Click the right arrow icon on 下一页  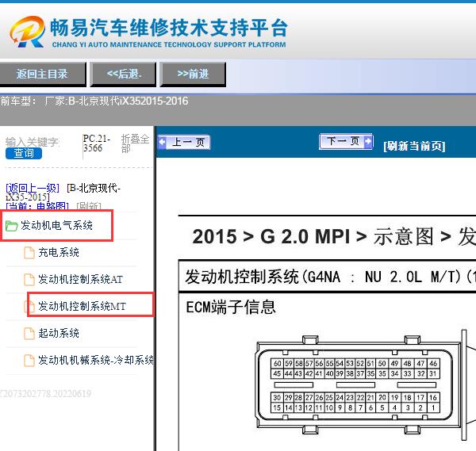368,141
